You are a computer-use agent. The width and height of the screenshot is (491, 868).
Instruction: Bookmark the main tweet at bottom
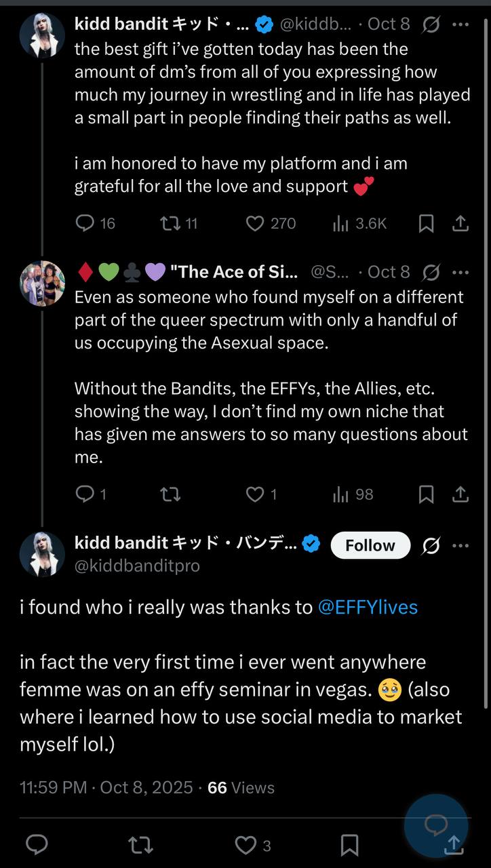click(x=349, y=845)
